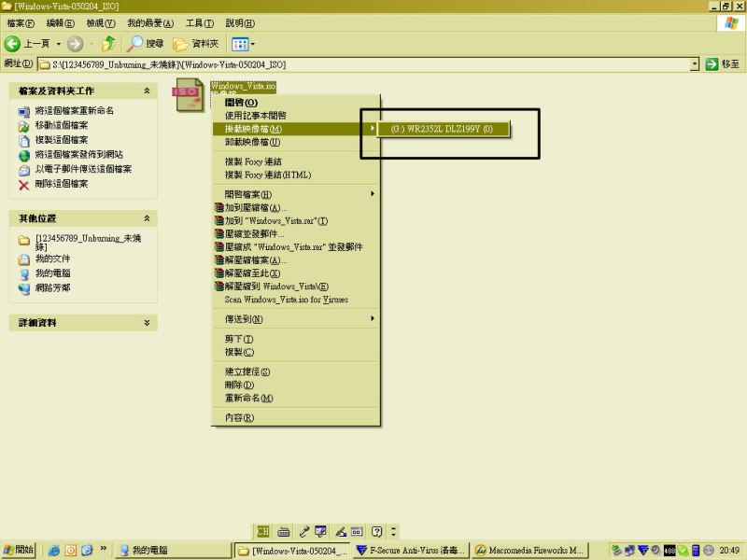
Task: Choose Extract files (解壓縮檔案) entry
Action: pos(295,260)
